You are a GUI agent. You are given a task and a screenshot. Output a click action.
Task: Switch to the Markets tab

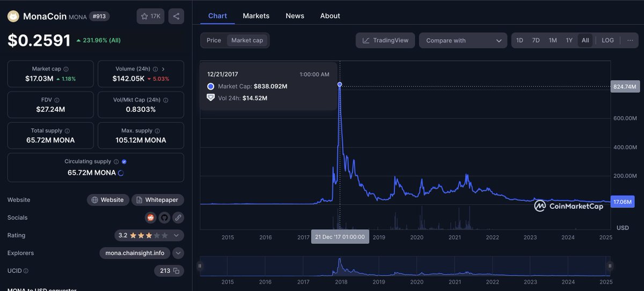point(256,16)
